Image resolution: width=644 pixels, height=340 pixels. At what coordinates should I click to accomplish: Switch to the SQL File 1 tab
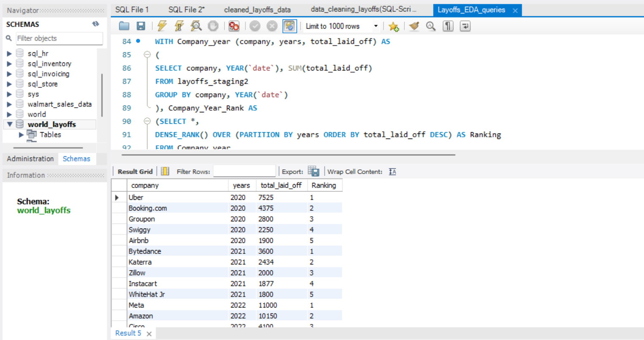pyautogui.click(x=132, y=10)
